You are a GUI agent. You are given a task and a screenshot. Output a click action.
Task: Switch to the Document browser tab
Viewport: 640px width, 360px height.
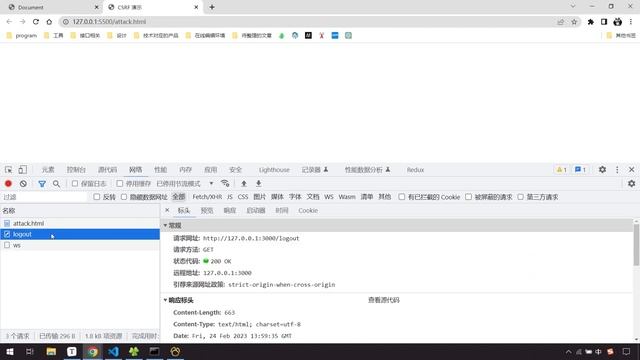(x=52, y=7)
